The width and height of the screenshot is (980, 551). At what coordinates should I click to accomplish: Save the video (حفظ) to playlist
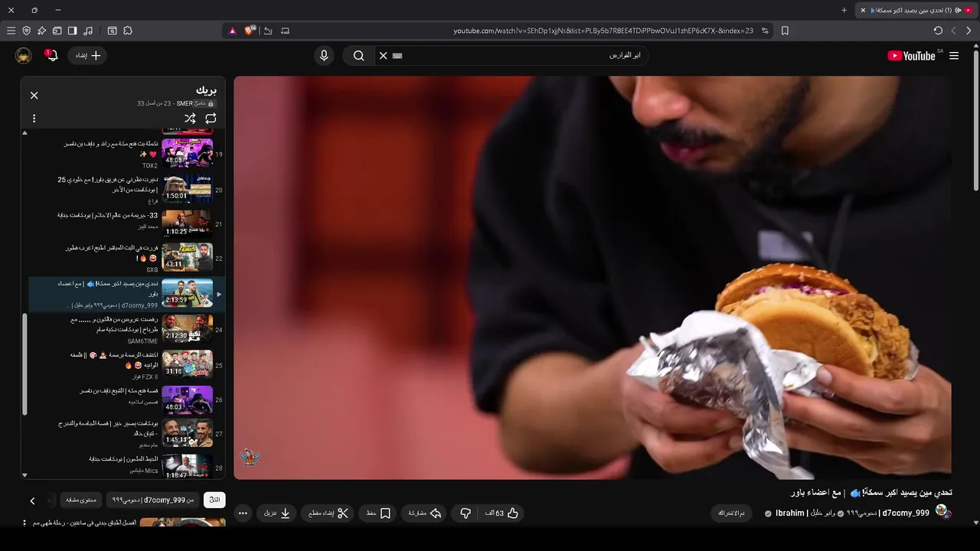[378, 514]
